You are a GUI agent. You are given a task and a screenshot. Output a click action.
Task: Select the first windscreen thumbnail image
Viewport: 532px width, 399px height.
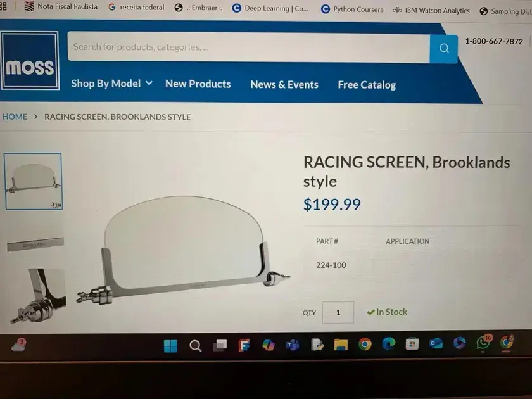click(33, 181)
